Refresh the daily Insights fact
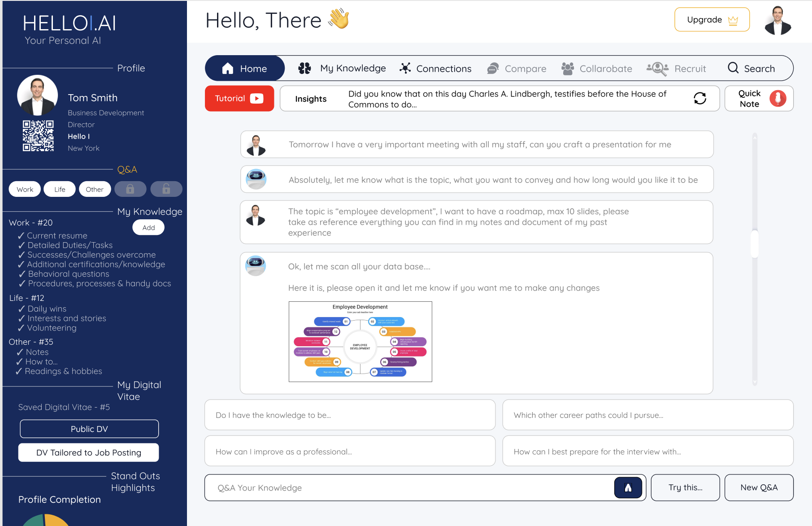This screenshot has width=812, height=526. coord(701,98)
